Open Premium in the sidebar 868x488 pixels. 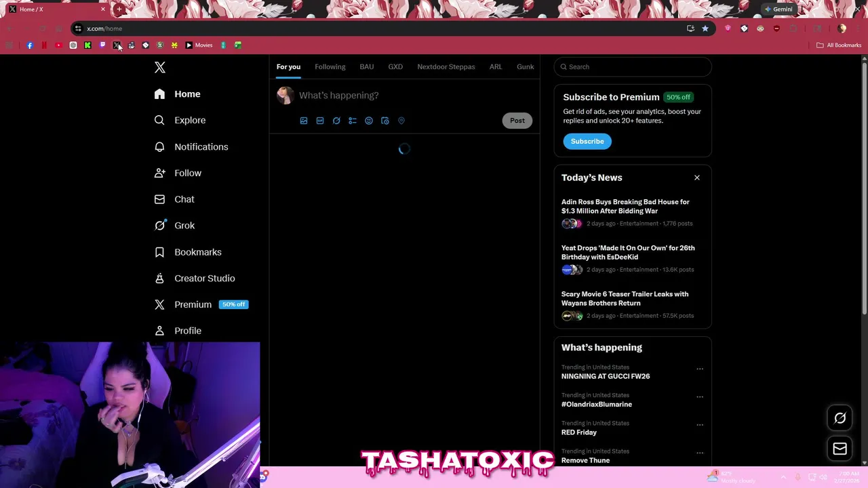(x=201, y=304)
